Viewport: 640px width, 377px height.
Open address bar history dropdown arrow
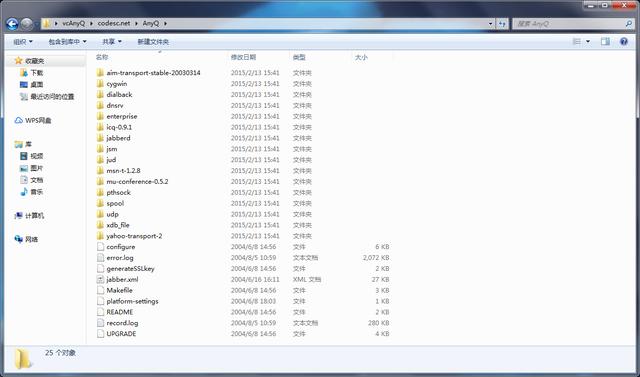(x=490, y=24)
